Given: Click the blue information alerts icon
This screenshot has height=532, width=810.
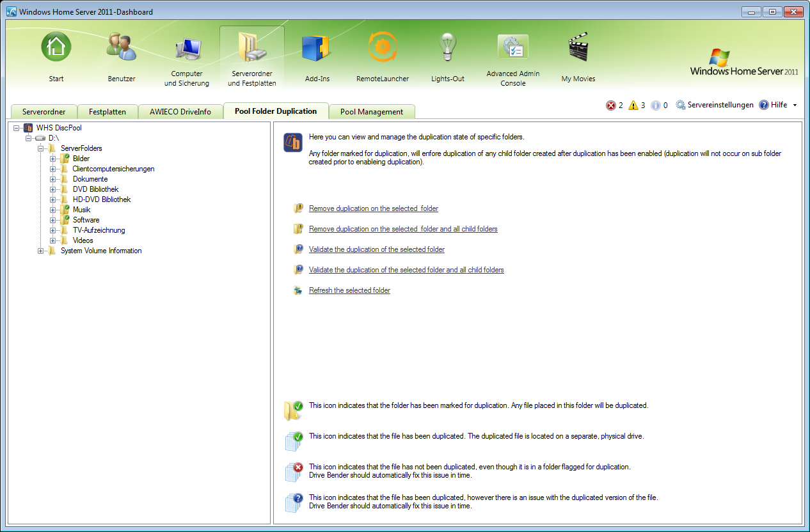Looking at the screenshot, I should [656, 106].
